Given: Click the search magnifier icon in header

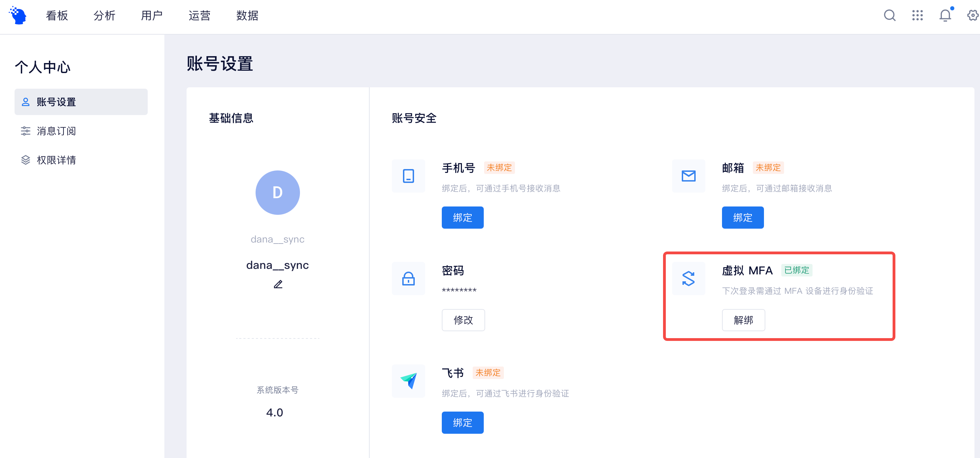Looking at the screenshot, I should point(889,16).
